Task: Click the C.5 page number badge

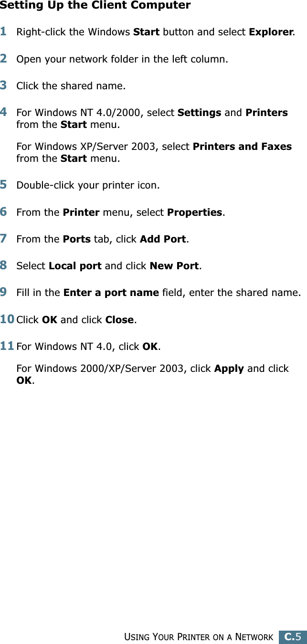Action: [x=293, y=636]
